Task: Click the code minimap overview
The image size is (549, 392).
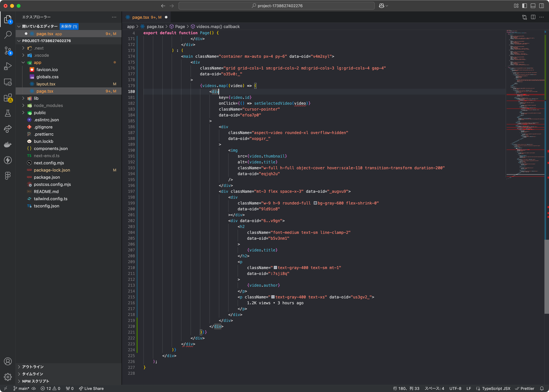Action: tap(525, 105)
